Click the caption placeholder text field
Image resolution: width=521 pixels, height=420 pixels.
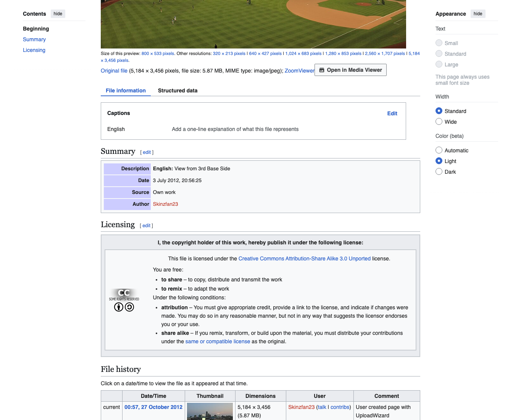click(235, 129)
